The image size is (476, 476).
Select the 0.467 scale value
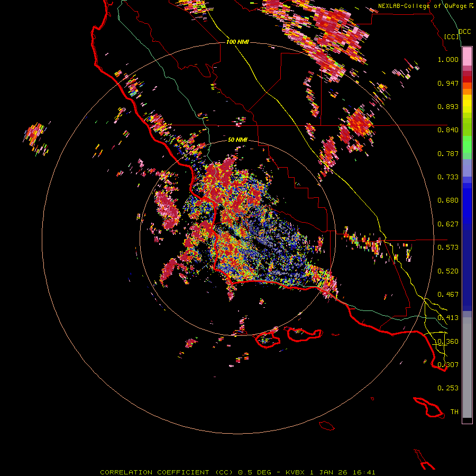pos(448,295)
